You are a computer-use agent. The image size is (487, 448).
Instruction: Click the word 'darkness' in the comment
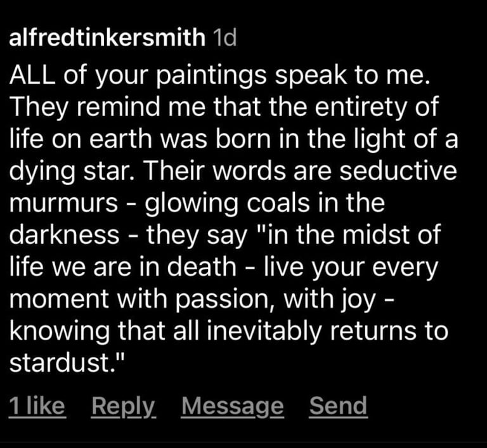coord(64,236)
